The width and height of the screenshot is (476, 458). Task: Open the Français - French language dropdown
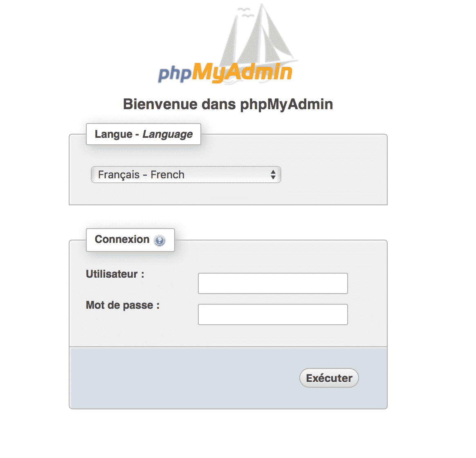(x=186, y=175)
